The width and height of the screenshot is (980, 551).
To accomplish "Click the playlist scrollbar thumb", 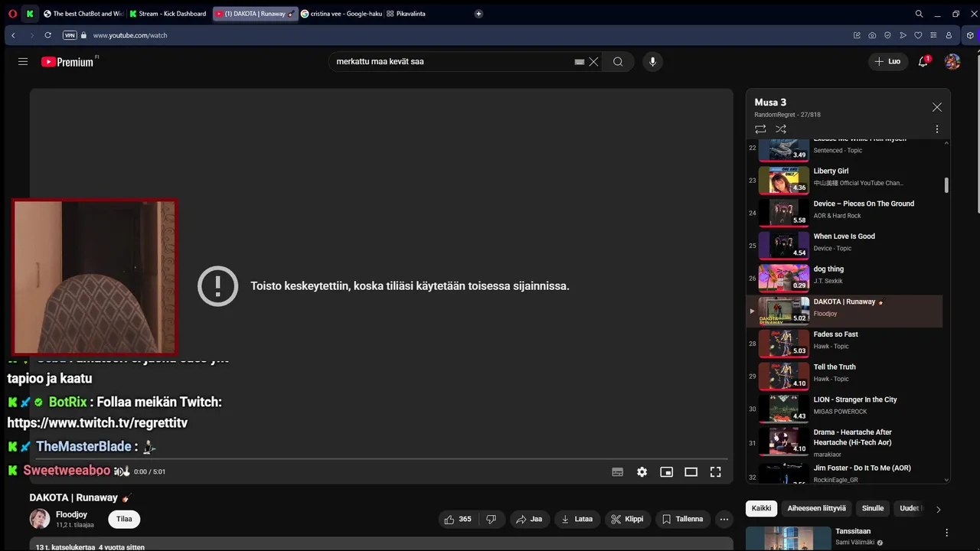I will (x=947, y=185).
